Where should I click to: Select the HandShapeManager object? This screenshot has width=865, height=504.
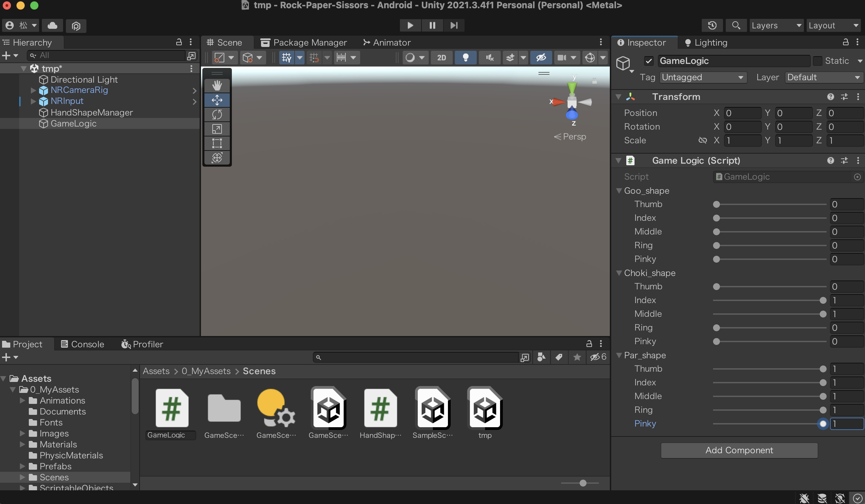click(x=91, y=112)
